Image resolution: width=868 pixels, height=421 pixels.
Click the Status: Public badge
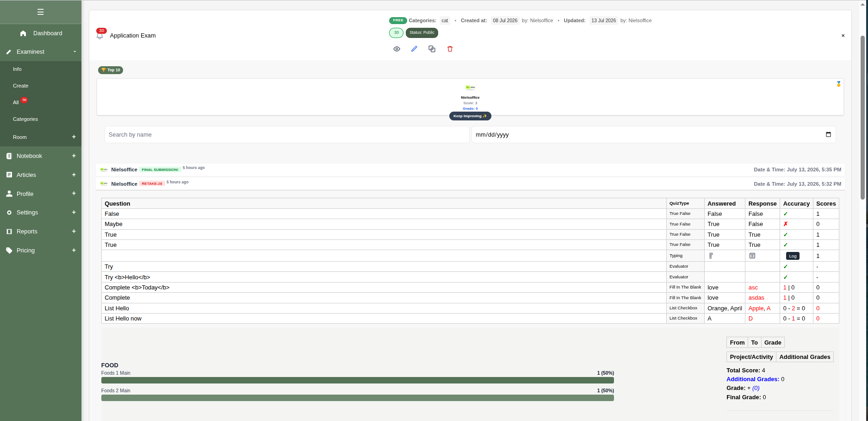point(422,33)
